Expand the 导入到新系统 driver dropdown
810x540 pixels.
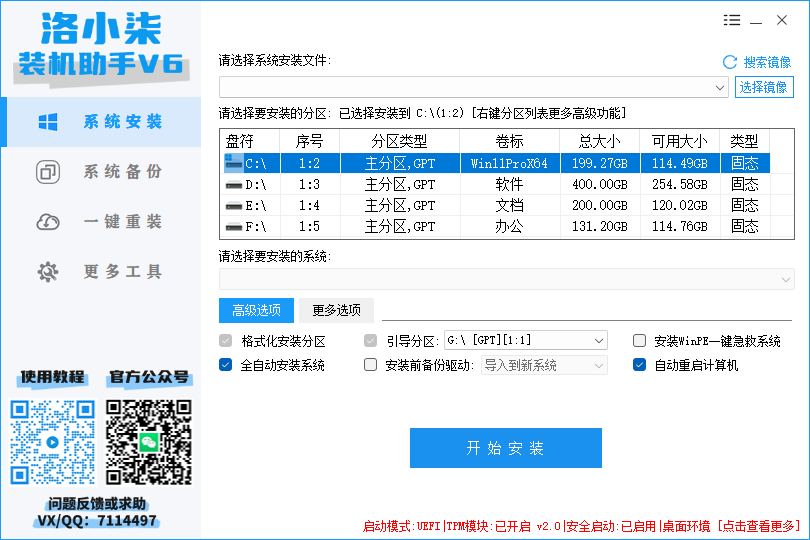click(x=599, y=365)
